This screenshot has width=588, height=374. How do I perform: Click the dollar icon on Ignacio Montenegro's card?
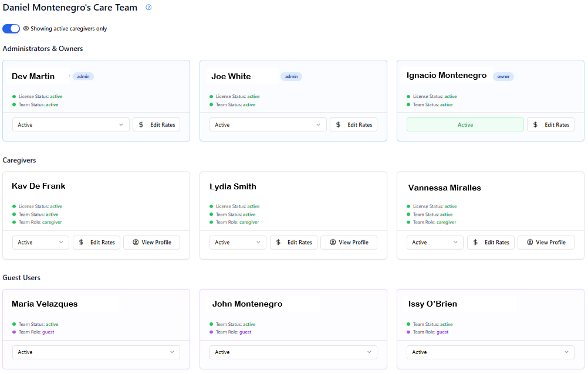coord(535,125)
